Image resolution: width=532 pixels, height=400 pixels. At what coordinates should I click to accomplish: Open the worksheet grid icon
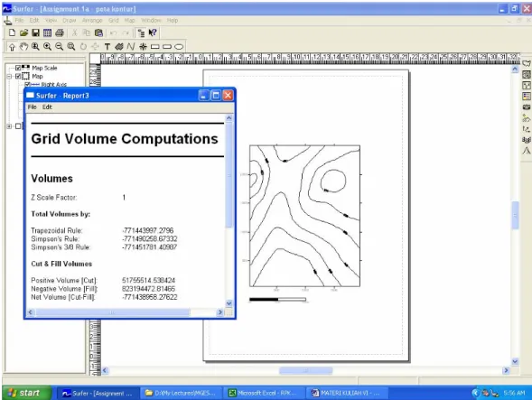47,33
